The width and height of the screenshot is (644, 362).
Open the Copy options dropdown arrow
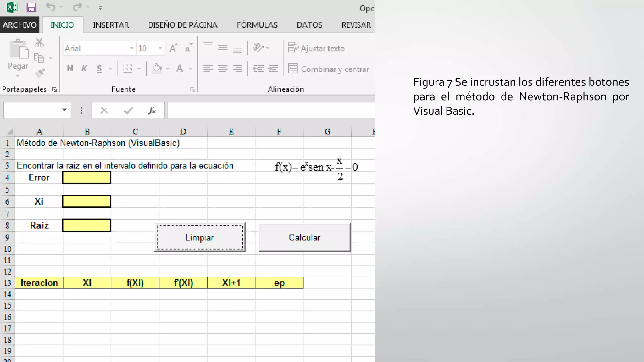tap(50, 58)
